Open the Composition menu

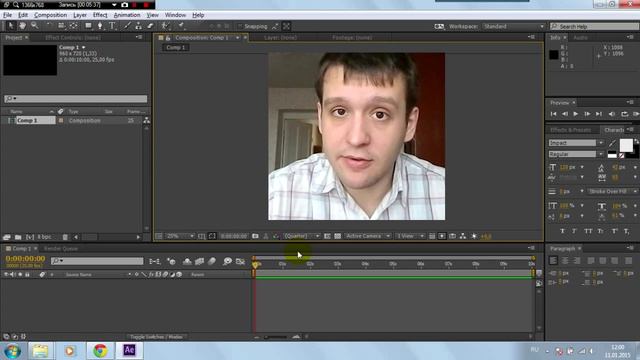tap(50, 15)
